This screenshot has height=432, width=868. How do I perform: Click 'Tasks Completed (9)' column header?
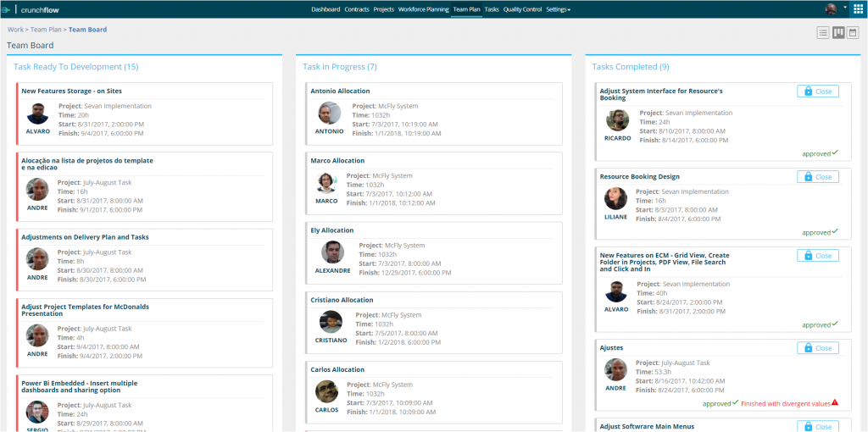pos(631,67)
